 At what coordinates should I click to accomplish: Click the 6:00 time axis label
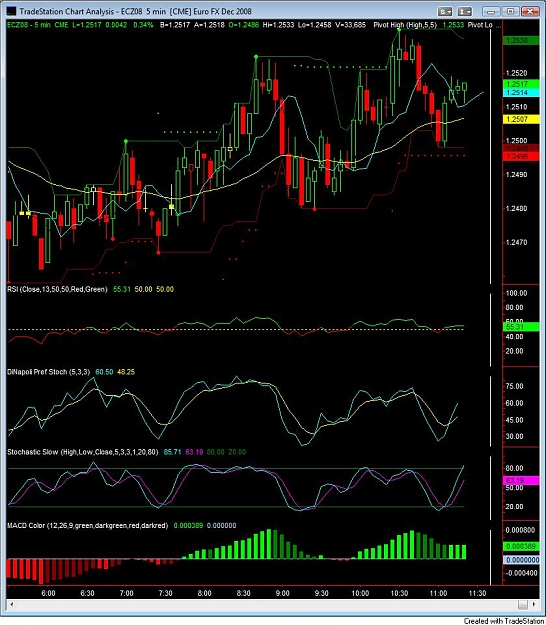pos(49,593)
